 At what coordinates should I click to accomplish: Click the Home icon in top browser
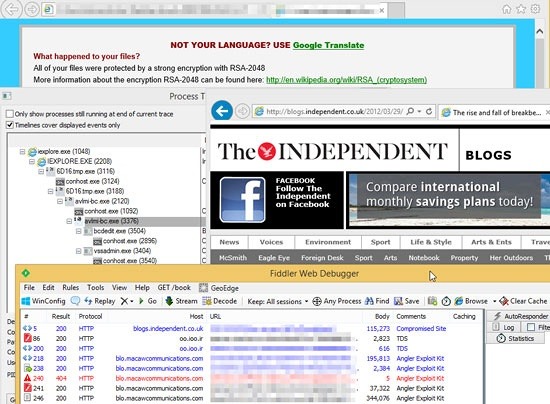point(507,9)
